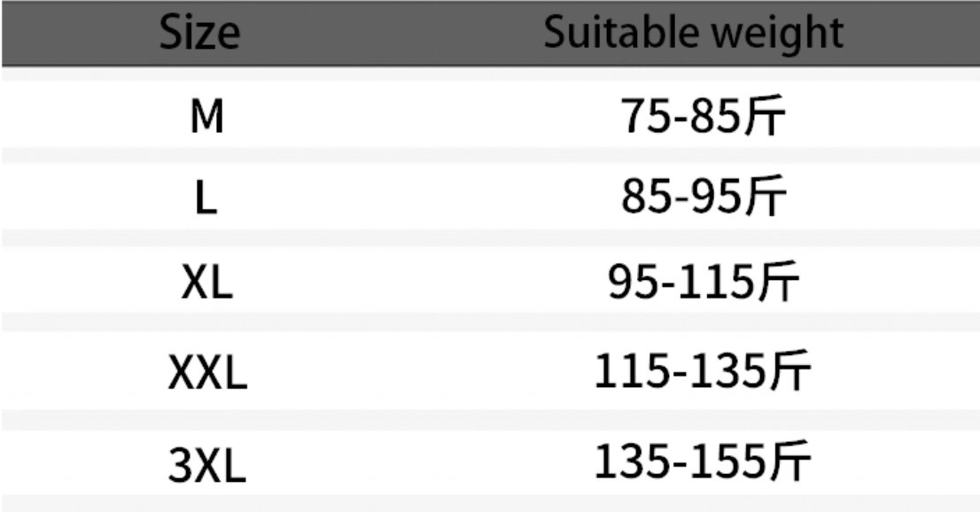Viewport: 980px width, 512px height.
Task: Click the 斤 unit in the 3XL row
Action: click(x=789, y=462)
